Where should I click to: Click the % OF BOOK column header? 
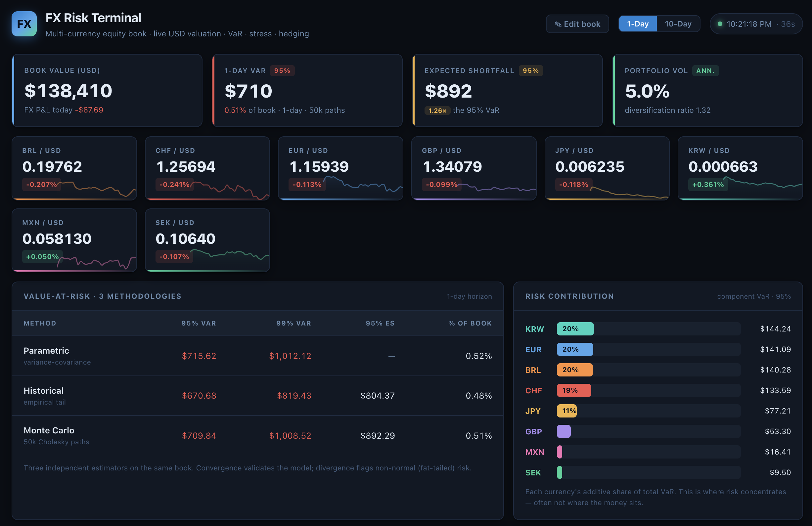tap(470, 323)
